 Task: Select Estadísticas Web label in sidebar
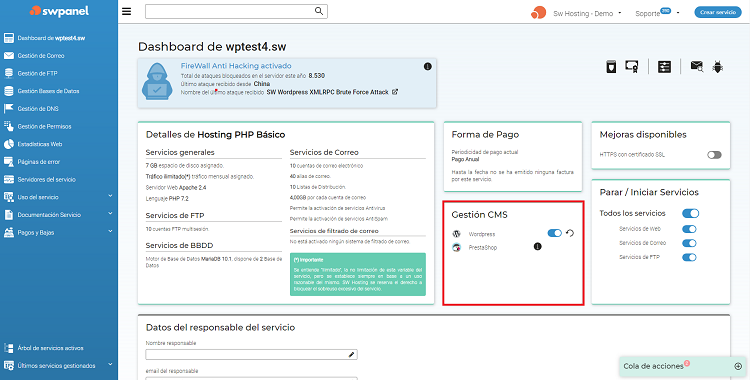coord(40,144)
